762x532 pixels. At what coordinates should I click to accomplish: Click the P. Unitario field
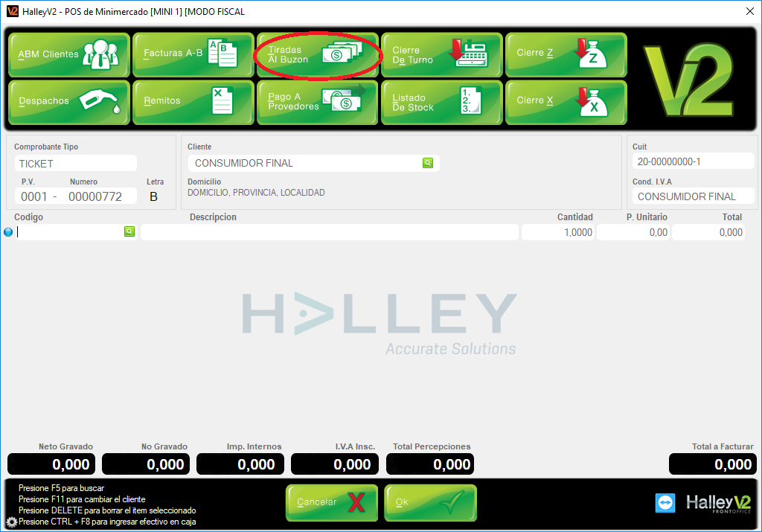pyautogui.click(x=633, y=231)
